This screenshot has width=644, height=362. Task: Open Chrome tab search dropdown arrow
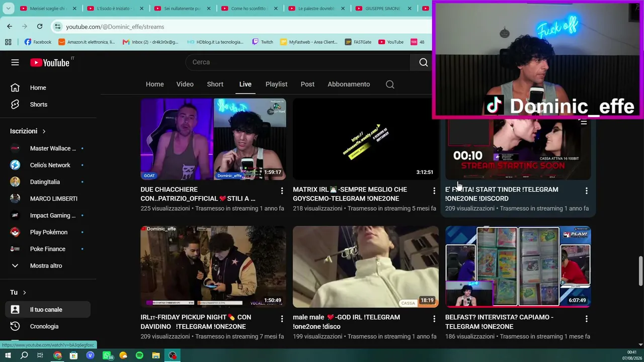pos(8,9)
